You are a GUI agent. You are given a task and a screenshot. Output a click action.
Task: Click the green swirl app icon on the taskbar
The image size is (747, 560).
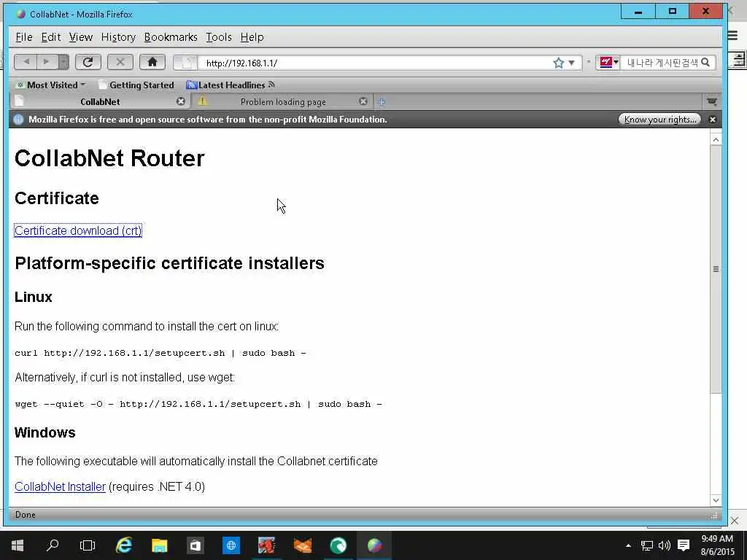pyautogui.click(x=338, y=545)
